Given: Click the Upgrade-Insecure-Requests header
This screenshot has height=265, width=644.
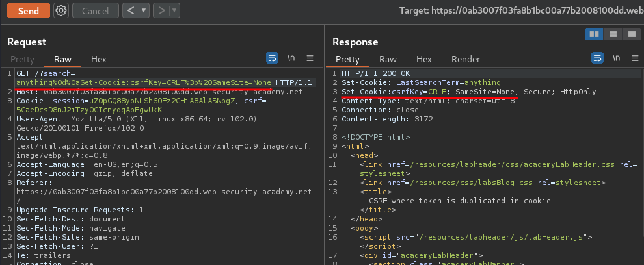Looking at the screenshot, I should click(79, 210).
